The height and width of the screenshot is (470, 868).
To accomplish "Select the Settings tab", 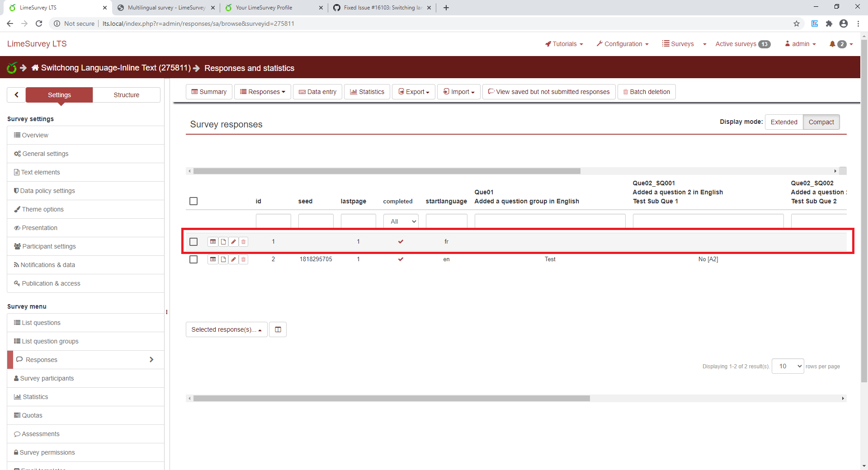I will point(59,95).
